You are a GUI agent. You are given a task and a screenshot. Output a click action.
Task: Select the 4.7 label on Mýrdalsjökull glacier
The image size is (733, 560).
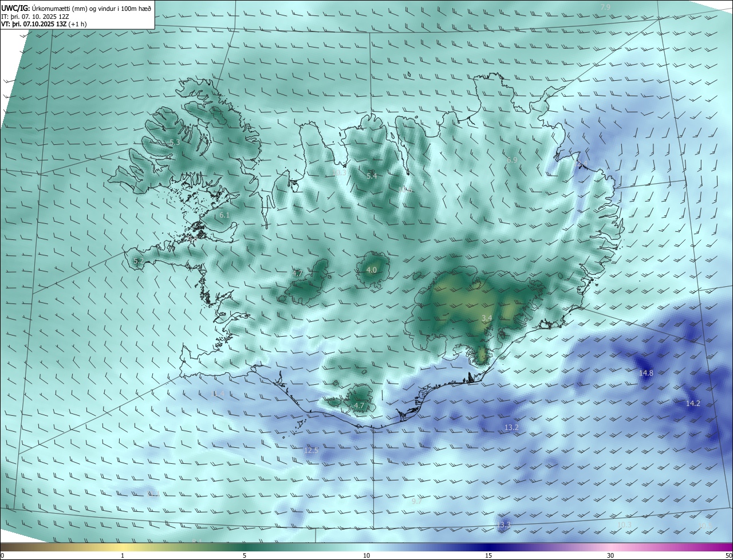tap(358, 405)
